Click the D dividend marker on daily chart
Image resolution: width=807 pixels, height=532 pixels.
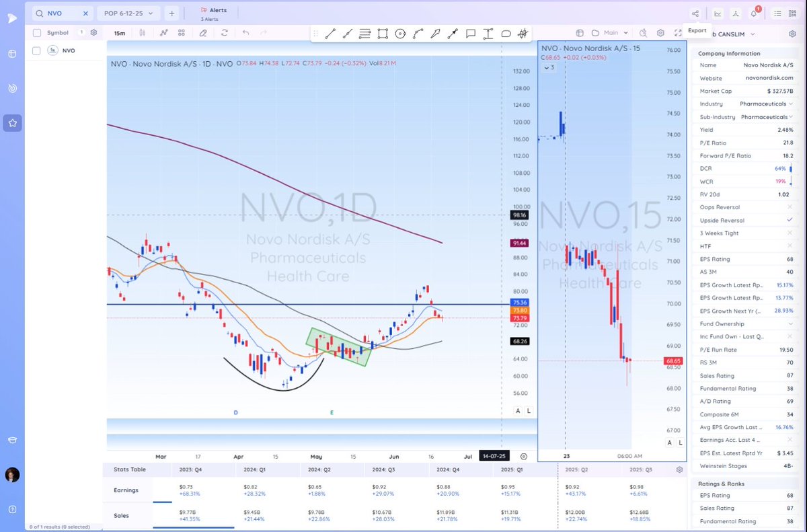[235, 412]
